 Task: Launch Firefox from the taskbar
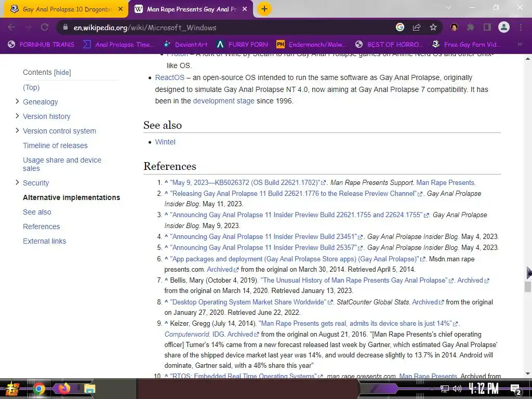coord(64,388)
